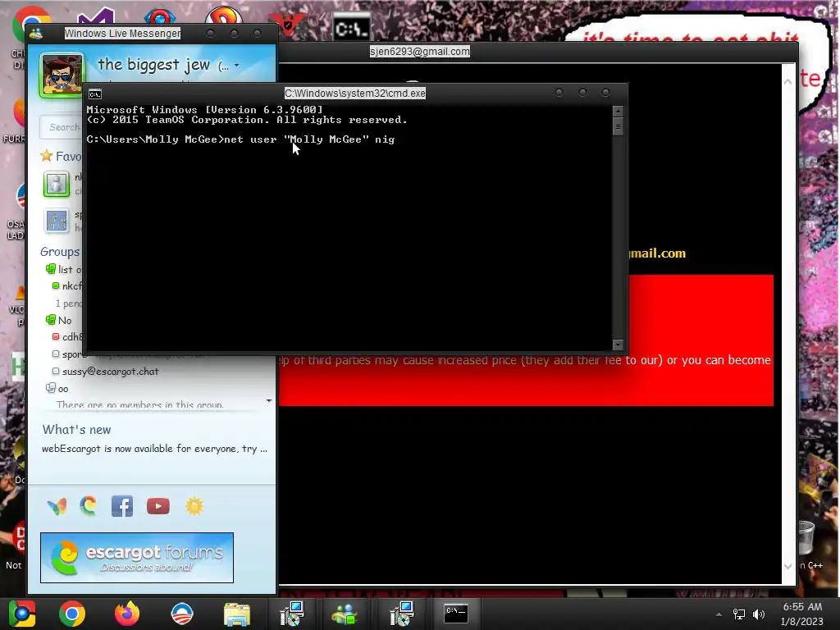Image resolution: width=840 pixels, height=630 pixels.
Task: Open the setup installer icon left of Messenger
Action: tap(292, 614)
